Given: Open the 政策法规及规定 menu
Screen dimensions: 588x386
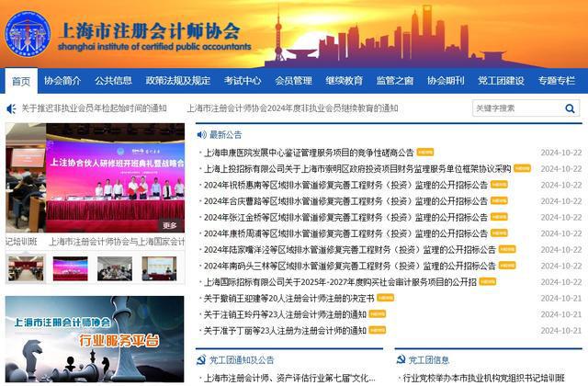Looking at the screenshot, I should point(178,81).
